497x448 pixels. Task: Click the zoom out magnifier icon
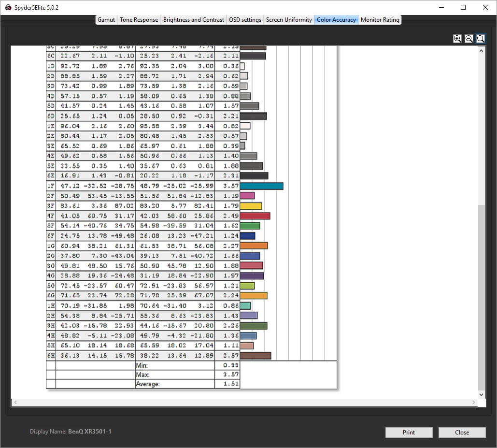[x=469, y=39]
